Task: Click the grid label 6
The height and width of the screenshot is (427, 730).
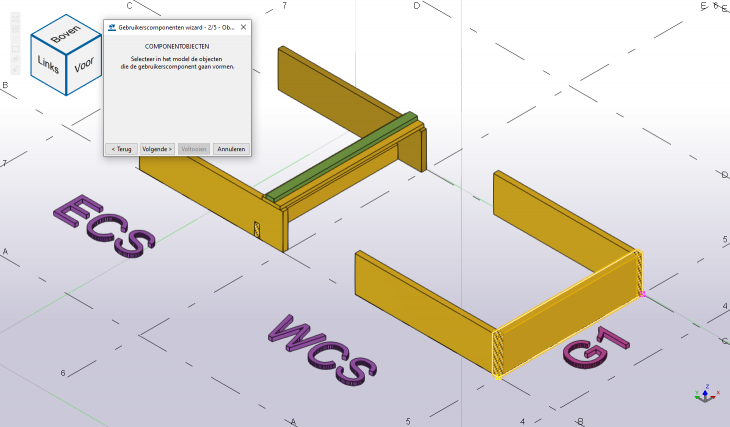Action: coord(63,373)
